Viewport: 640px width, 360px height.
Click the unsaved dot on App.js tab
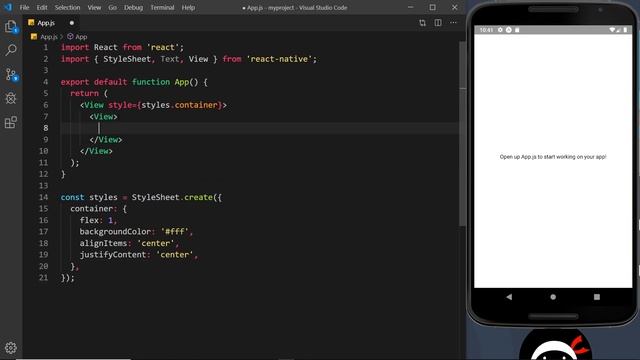click(72, 23)
